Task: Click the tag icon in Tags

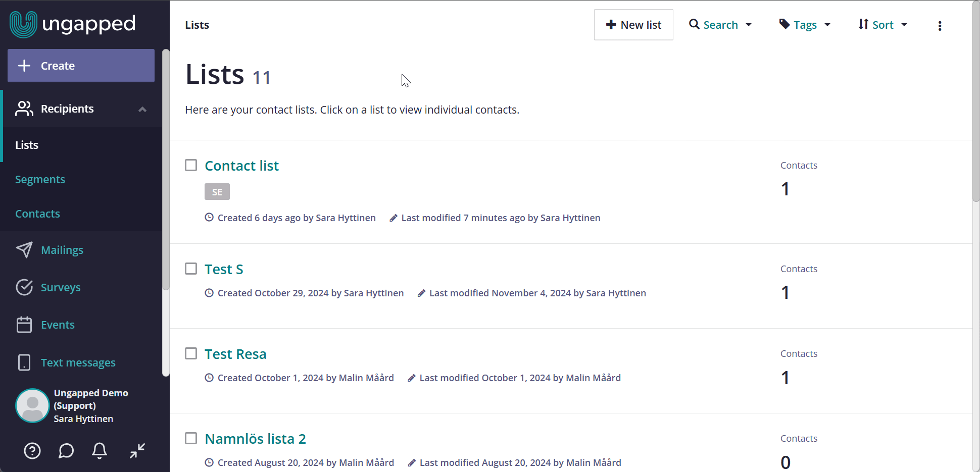Action: pyautogui.click(x=785, y=24)
